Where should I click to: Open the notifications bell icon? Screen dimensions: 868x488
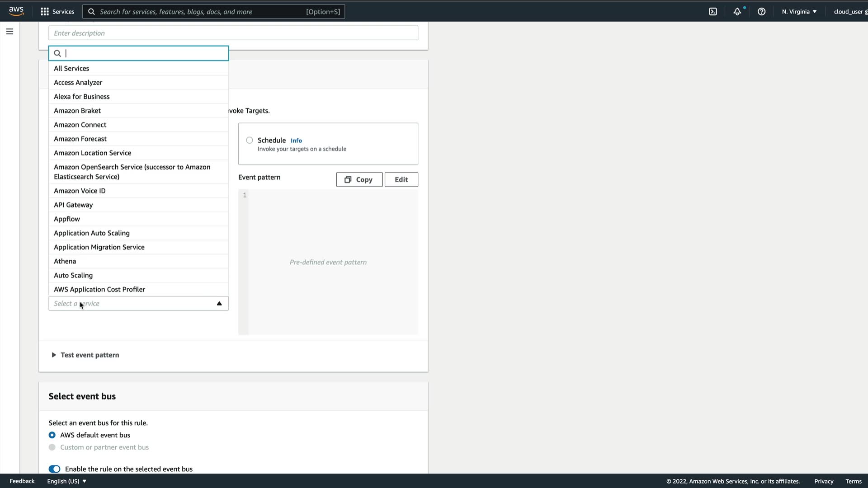pyautogui.click(x=737, y=12)
